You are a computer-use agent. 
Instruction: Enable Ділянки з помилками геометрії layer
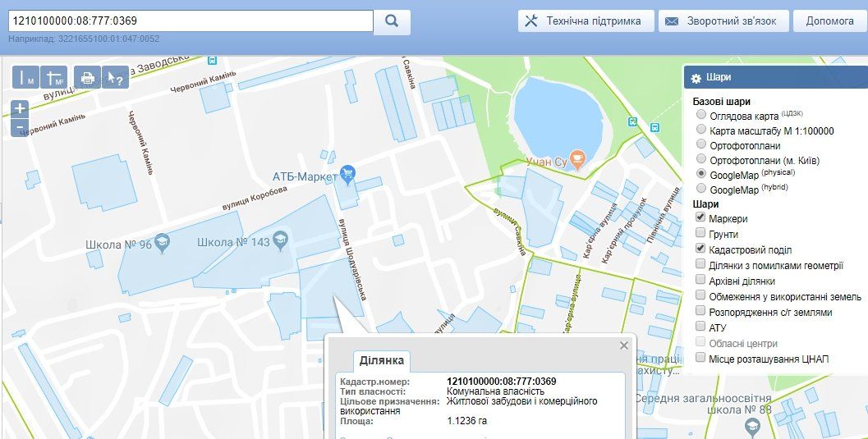[x=700, y=264]
